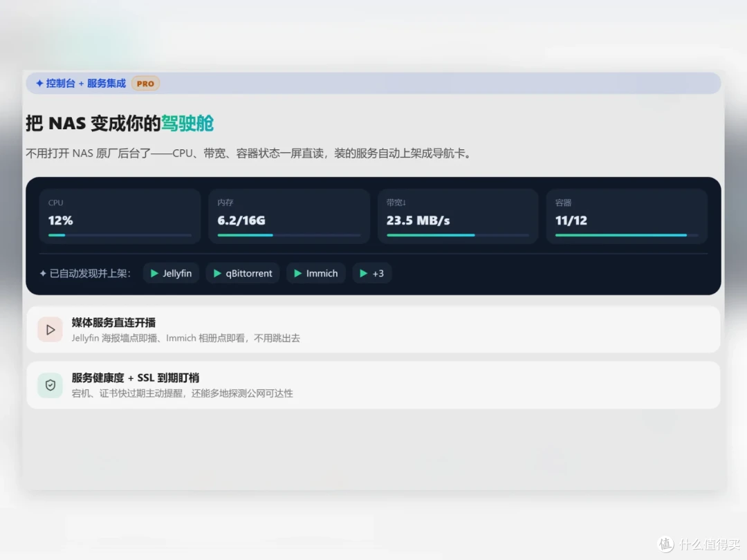Viewport: 747px width, 560px height.
Task: Click the 控制台 + 服务集成 label
Action: click(86, 84)
